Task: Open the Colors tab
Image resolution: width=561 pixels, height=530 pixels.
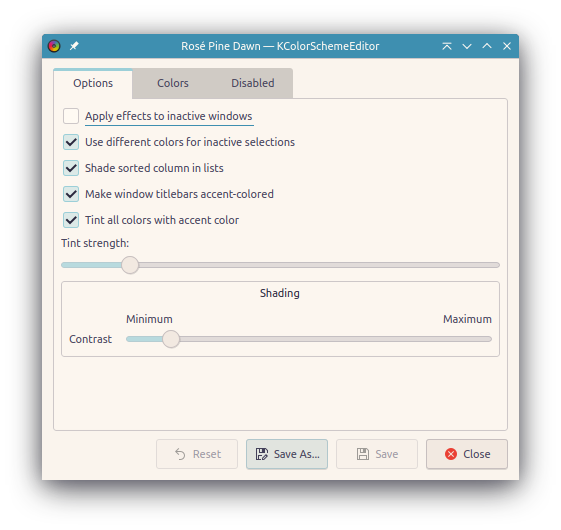Action: [x=173, y=83]
